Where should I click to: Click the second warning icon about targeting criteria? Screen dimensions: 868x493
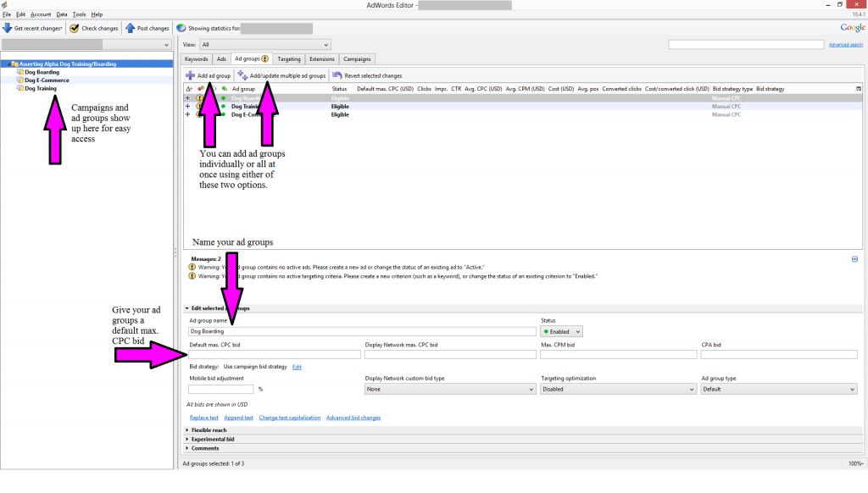pos(192,276)
